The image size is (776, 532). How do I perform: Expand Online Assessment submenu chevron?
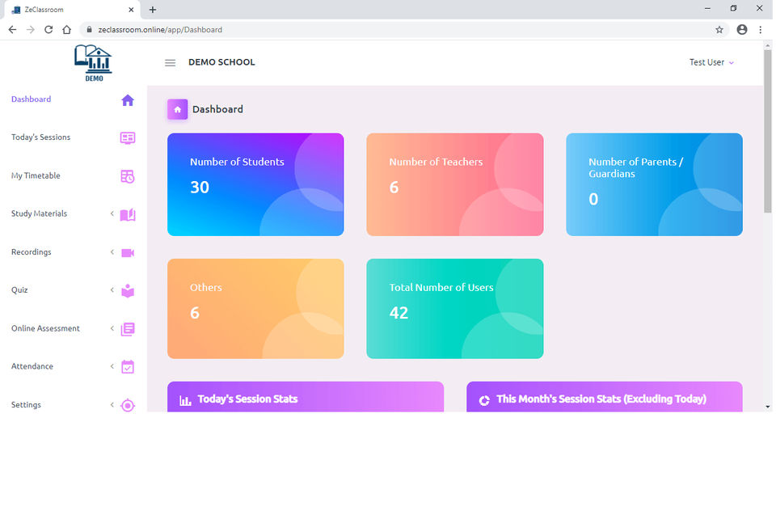pos(112,328)
